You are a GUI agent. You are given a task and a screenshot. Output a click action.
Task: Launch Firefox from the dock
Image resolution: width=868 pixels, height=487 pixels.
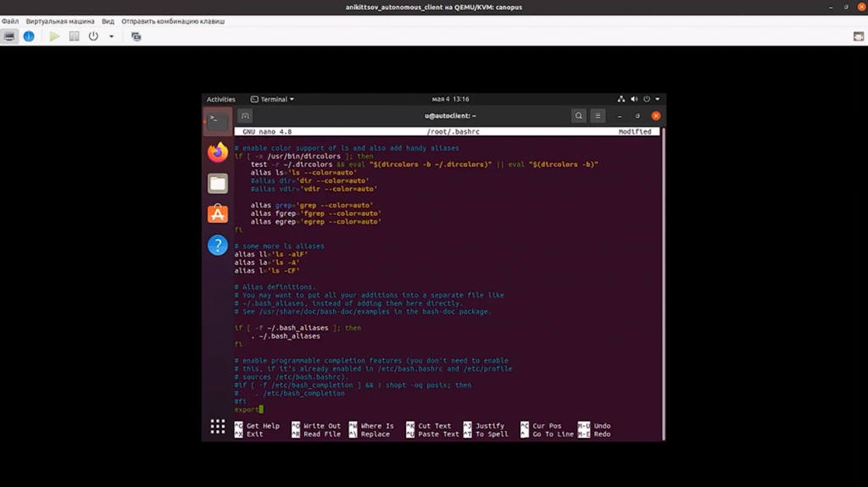(218, 152)
